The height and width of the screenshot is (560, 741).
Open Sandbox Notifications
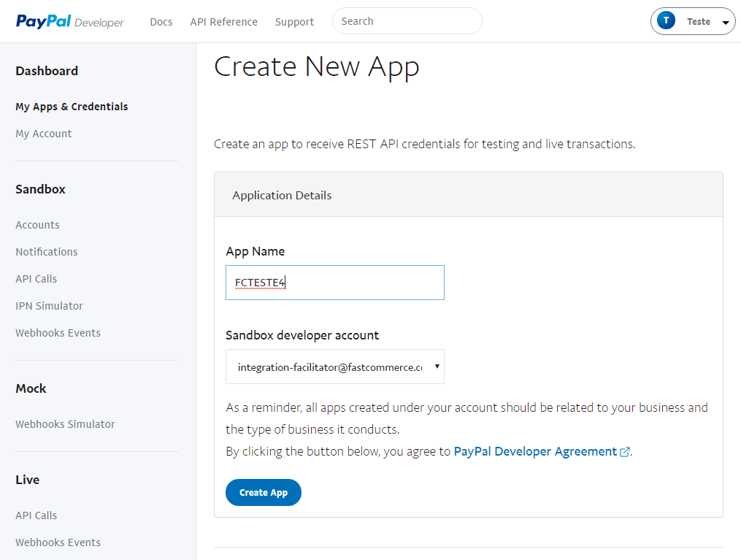pos(46,252)
